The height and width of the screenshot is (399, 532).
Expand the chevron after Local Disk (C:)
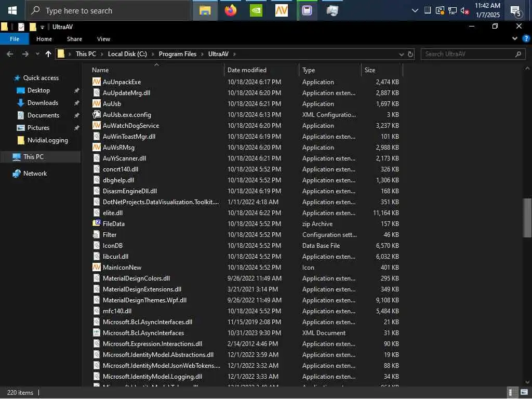coord(153,54)
